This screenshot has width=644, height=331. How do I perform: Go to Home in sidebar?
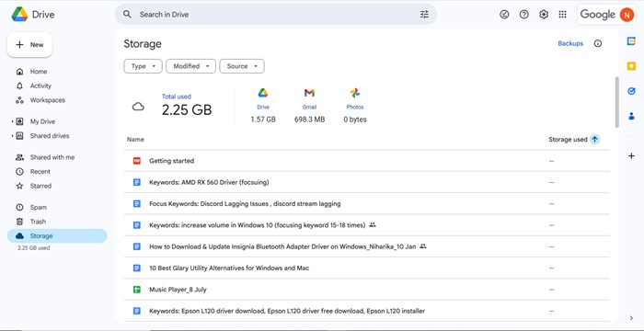tap(39, 72)
